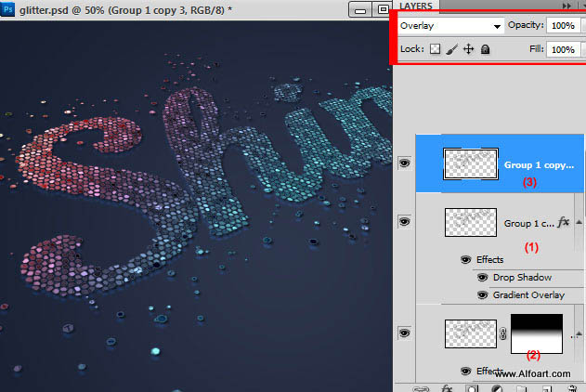
Task: Toggle visibility of the Drop Shadow effect
Action: tap(483, 277)
